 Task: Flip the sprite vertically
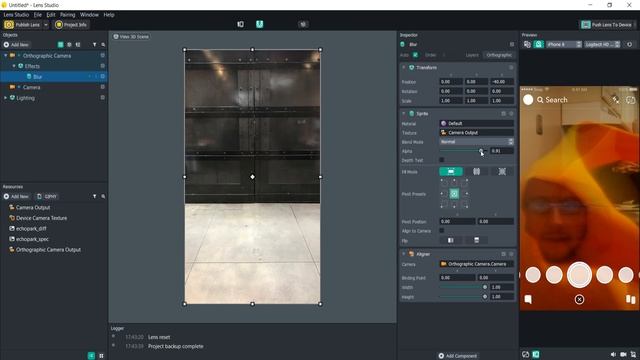476,240
